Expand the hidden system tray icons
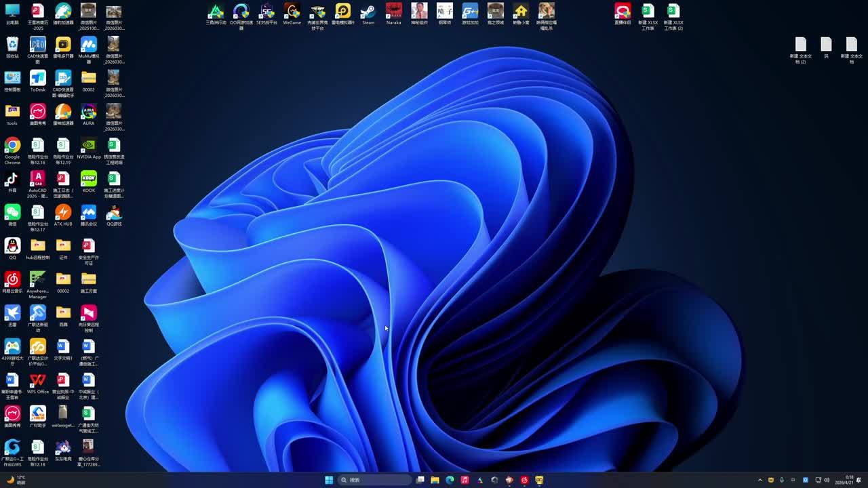This screenshot has height=488, width=868. pos(759,480)
